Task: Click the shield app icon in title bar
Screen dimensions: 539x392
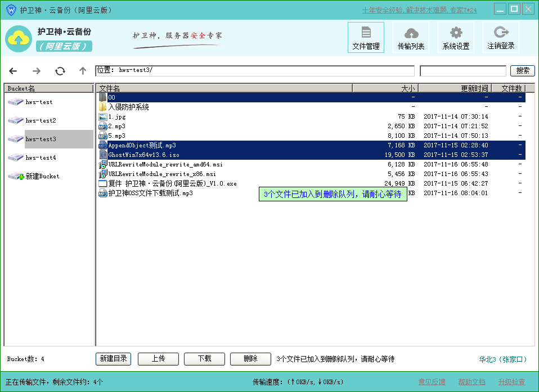Action: click(x=11, y=10)
